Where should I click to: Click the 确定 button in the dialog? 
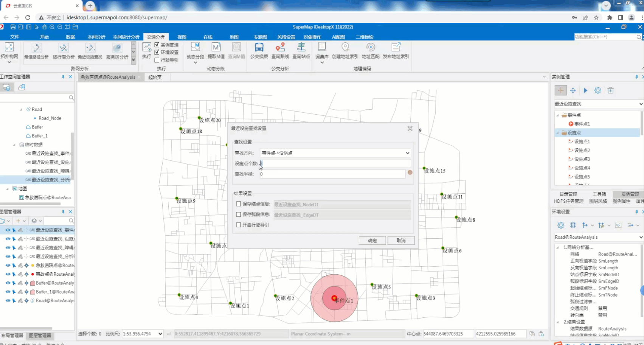click(x=372, y=241)
